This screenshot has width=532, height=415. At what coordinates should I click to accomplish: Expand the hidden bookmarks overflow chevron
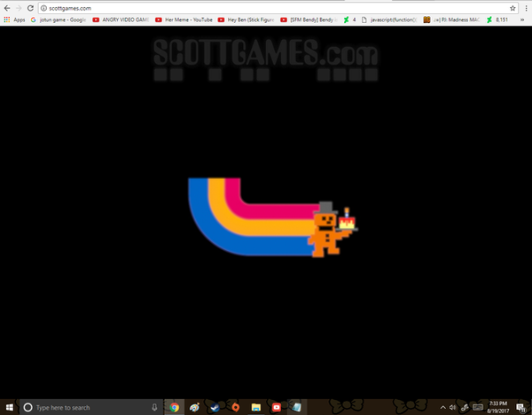coord(522,20)
